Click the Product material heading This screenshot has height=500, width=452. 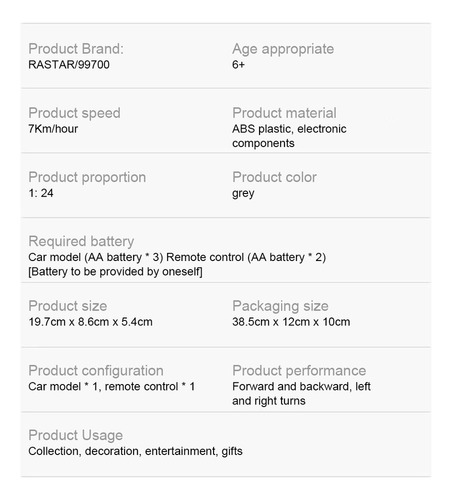[x=284, y=113]
